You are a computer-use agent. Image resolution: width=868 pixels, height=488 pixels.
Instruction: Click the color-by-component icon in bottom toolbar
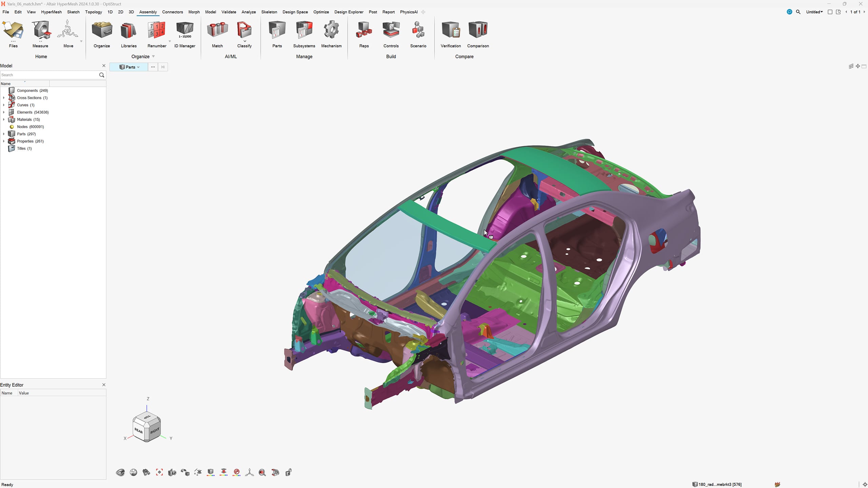pos(210,472)
